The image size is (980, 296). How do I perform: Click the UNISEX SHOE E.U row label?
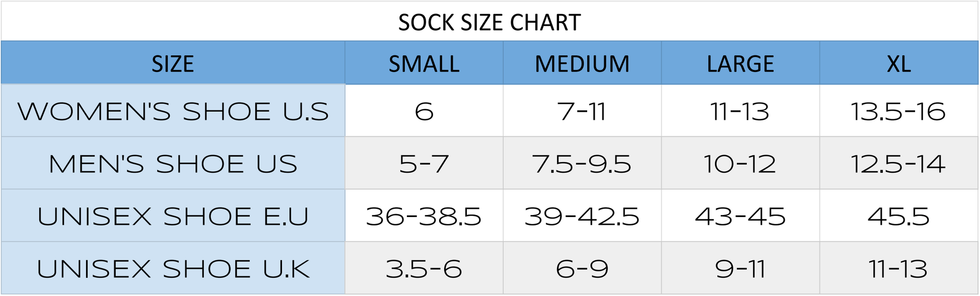click(x=173, y=216)
